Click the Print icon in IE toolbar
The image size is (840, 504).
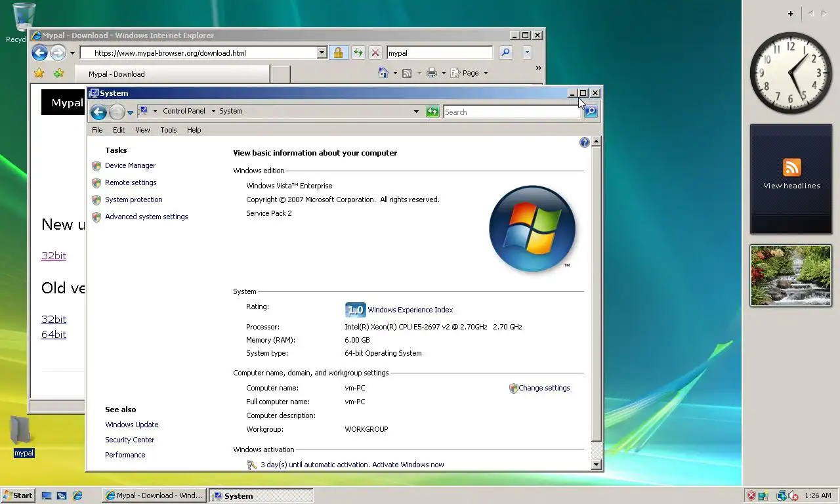[x=432, y=73]
